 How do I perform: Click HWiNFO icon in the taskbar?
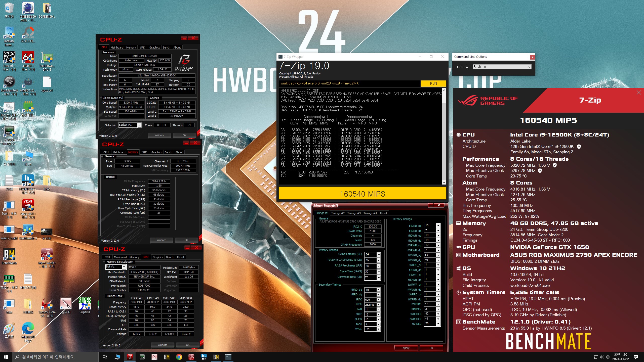(204, 357)
